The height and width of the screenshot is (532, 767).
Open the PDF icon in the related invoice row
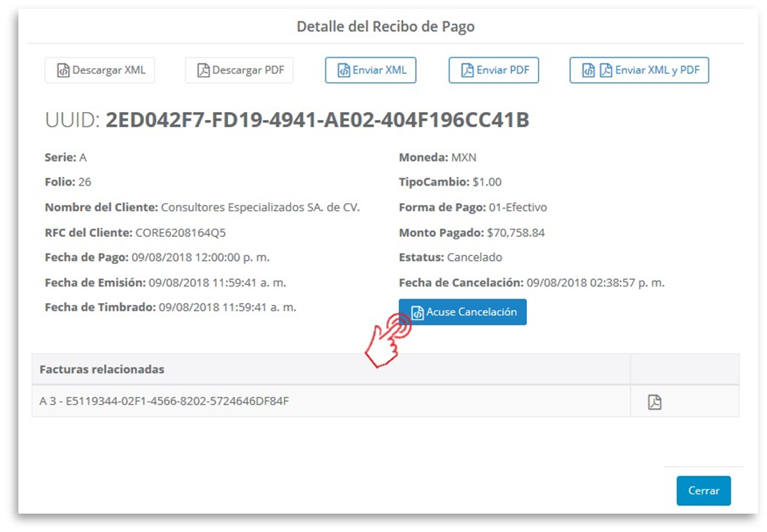coord(654,402)
